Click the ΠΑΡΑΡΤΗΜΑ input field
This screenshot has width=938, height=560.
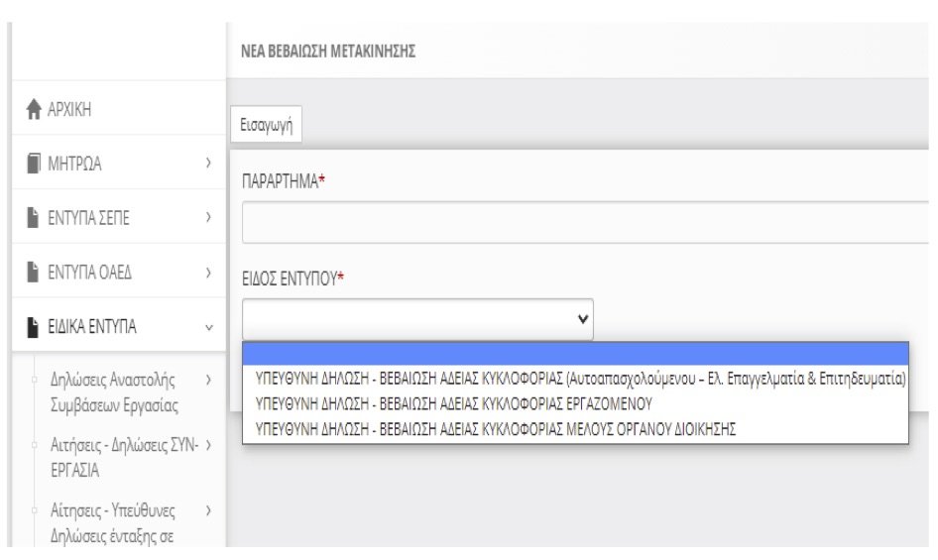[x=585, y=222]
